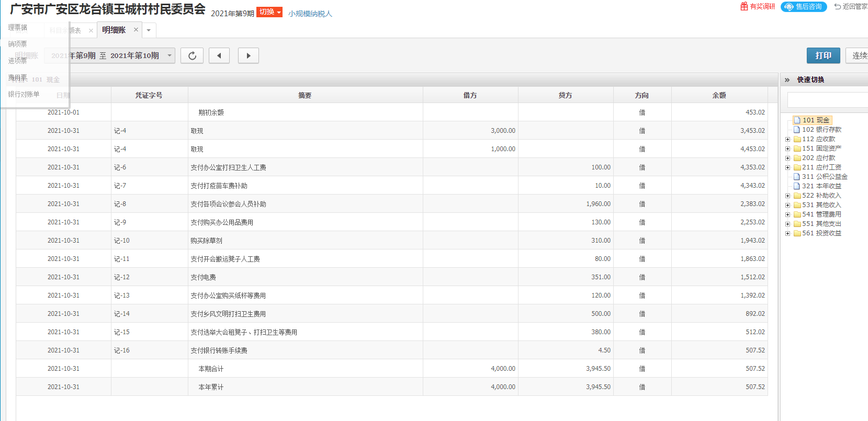Select 费用票 menu item
The image size is (868, 421).
click(x=17, y=77)
